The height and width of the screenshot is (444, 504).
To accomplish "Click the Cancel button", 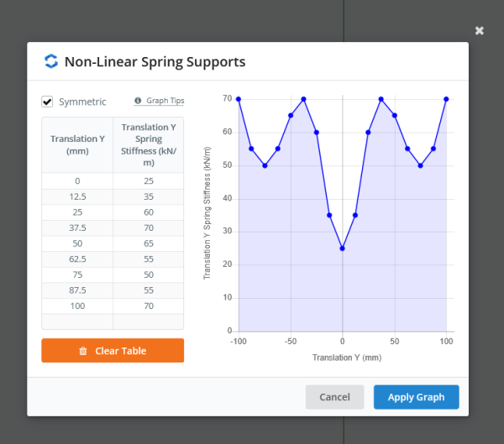I will 334,397.
